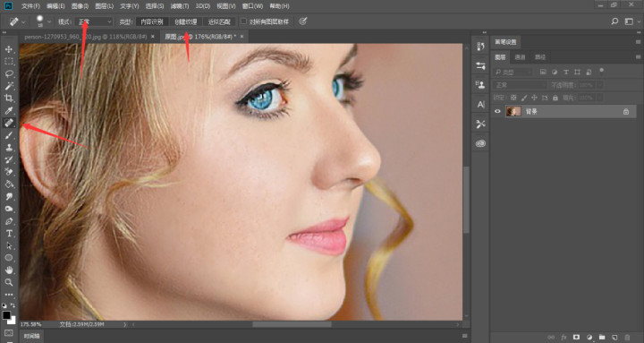The width and height of the screenshot is (644, 343).
Task: Select the Hand tool
Action: (x=9, y=270)
